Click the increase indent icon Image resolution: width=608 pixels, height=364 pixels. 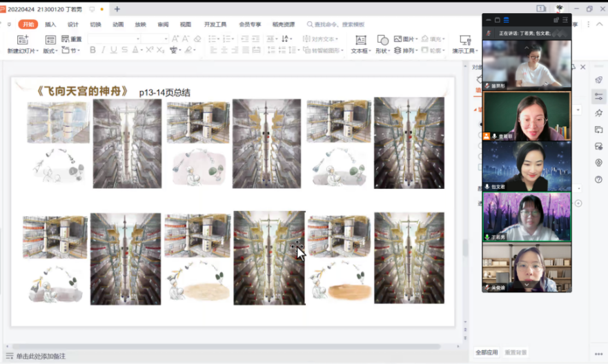pos(256,39)
